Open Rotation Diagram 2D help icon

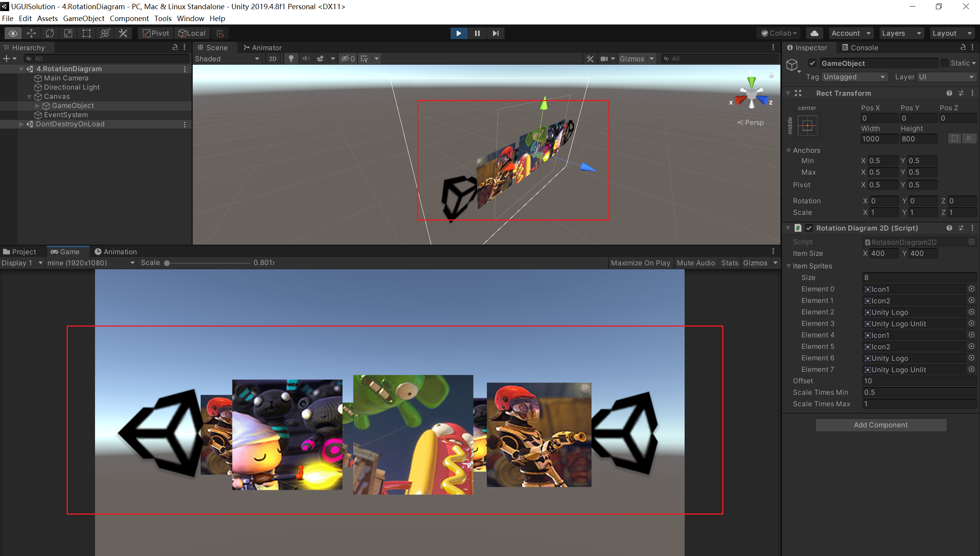pos(949,228)
